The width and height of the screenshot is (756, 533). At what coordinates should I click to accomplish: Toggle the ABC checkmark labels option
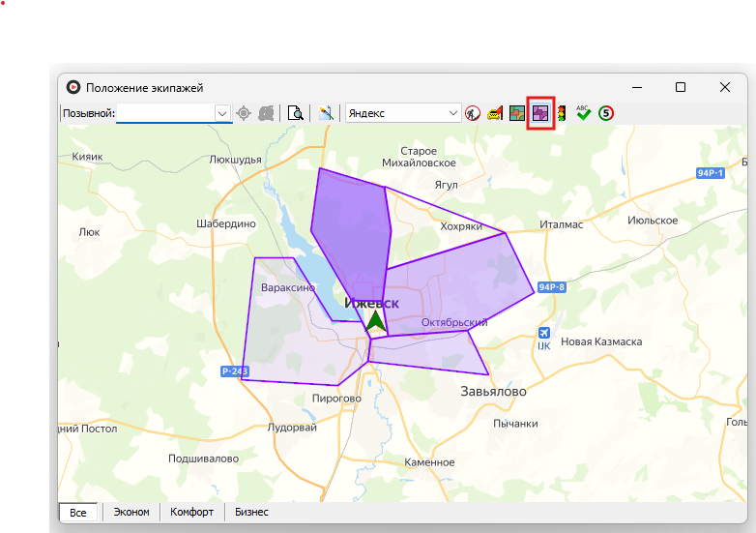(583, 113)
